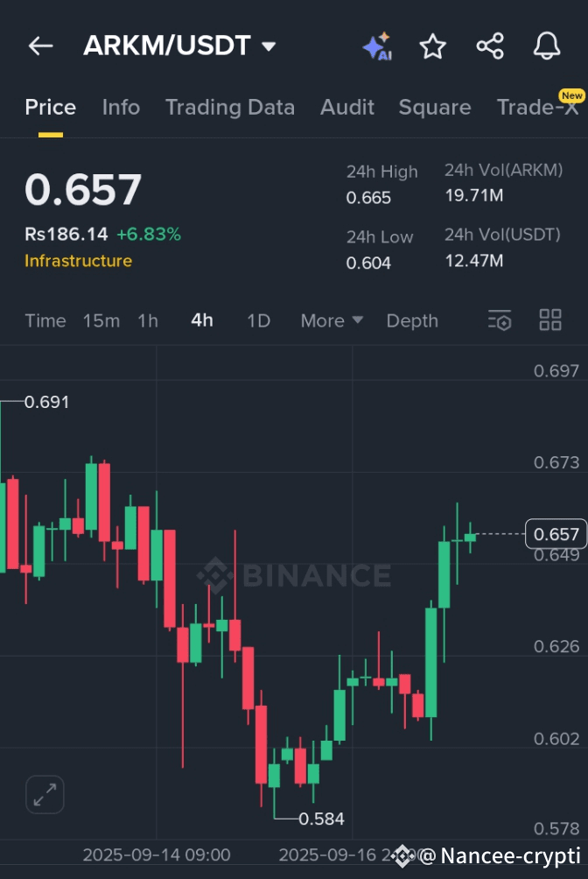This screenshot has height=879, width=588.
Task: Open the share icon
Action: pos(490,46)
